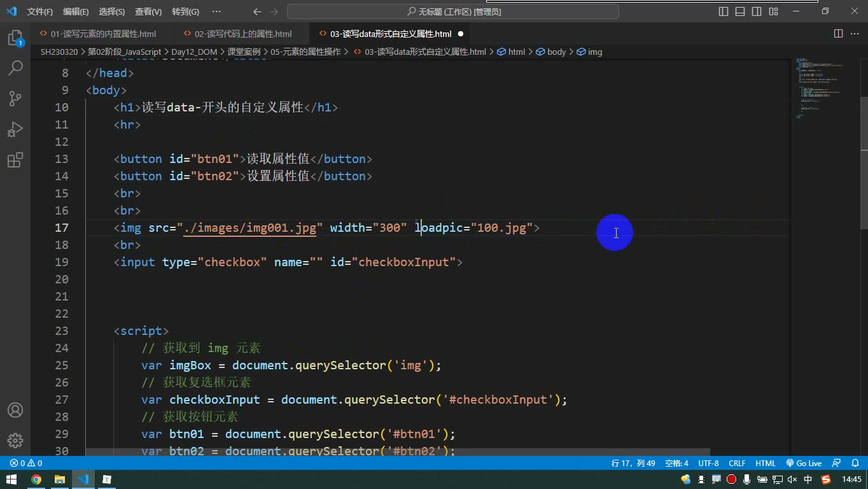The image size is (868, 489).
Task: Open the editor More Actions ellipsis
Action: 855,34
